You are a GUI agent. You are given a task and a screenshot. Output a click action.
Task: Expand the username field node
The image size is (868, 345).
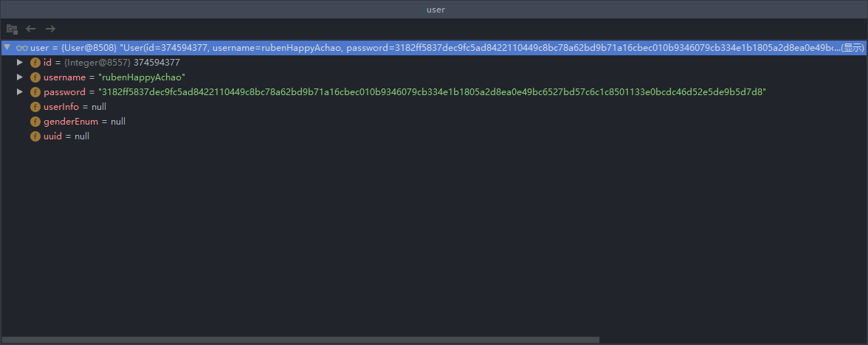click(20, 77)
